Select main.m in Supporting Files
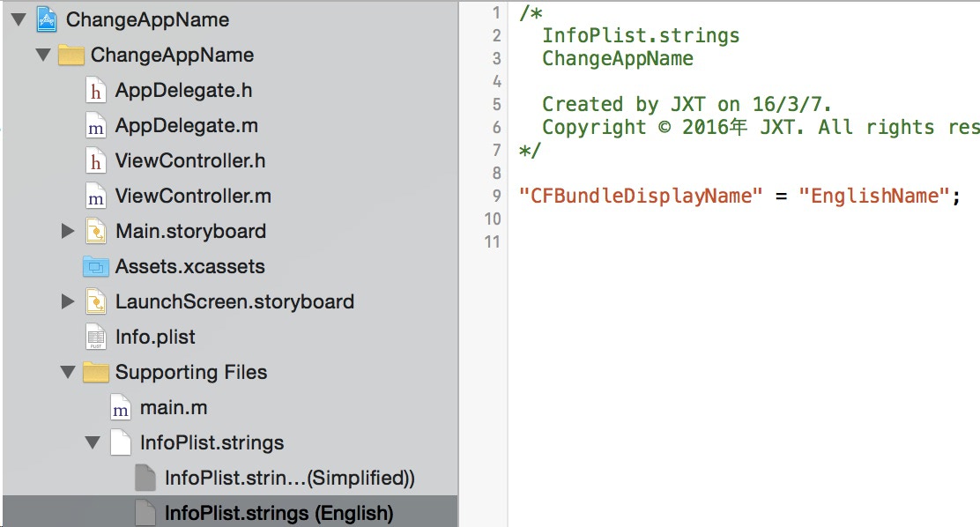This screenshot has width=980, height=527. point(173,408)
